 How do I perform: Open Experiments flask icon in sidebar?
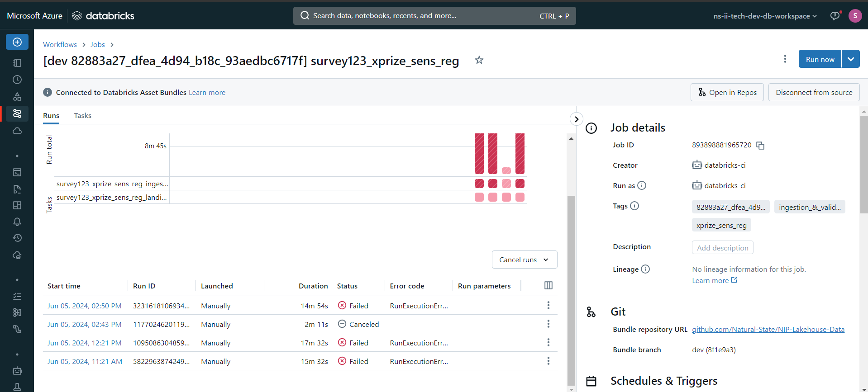click(17, 387)
